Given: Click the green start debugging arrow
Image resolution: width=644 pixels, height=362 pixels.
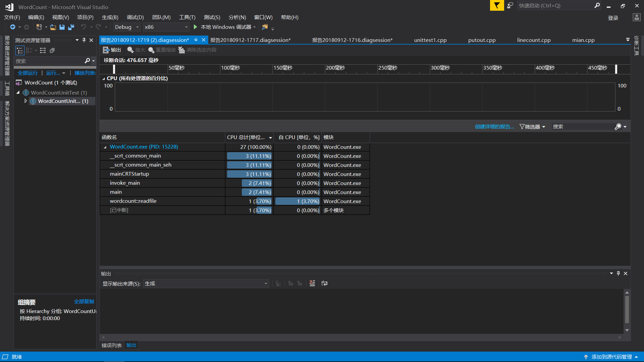Looking at the screenshot, I should pyautogui.click(x=196, y=27).
